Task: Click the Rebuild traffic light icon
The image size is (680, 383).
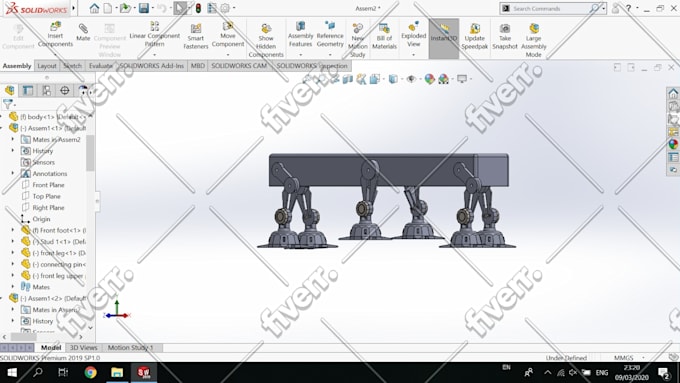Action: 198,8
